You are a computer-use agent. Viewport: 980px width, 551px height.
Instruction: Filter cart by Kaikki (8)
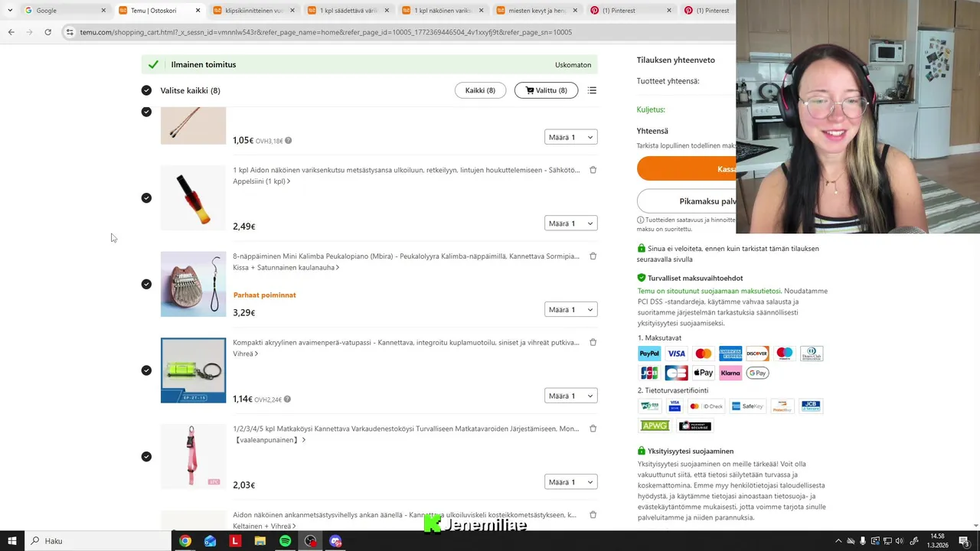coord(480,90)
